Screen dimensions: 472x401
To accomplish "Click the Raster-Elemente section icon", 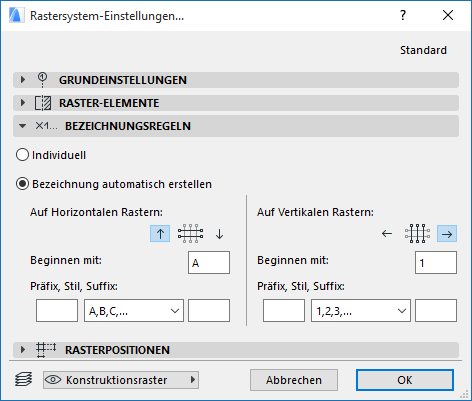I will click(x=43, y=103).
